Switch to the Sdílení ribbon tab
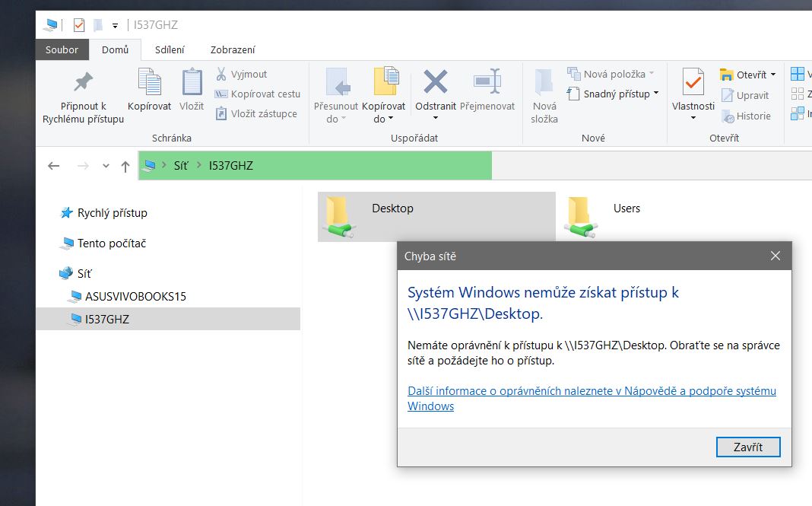The width and height of the screenshot is (812, 506). coord(170,49)
